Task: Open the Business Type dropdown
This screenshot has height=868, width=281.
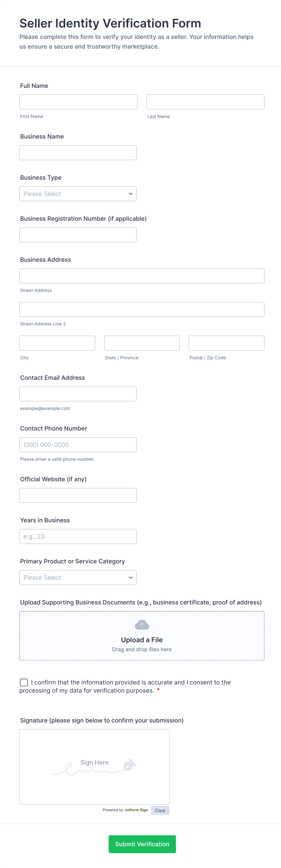Action: 78,194
